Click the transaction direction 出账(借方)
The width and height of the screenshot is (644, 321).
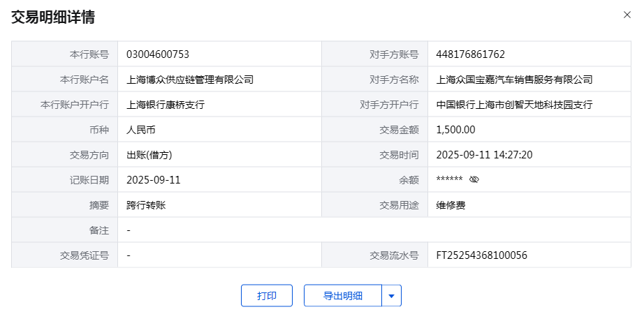(149, 154)
